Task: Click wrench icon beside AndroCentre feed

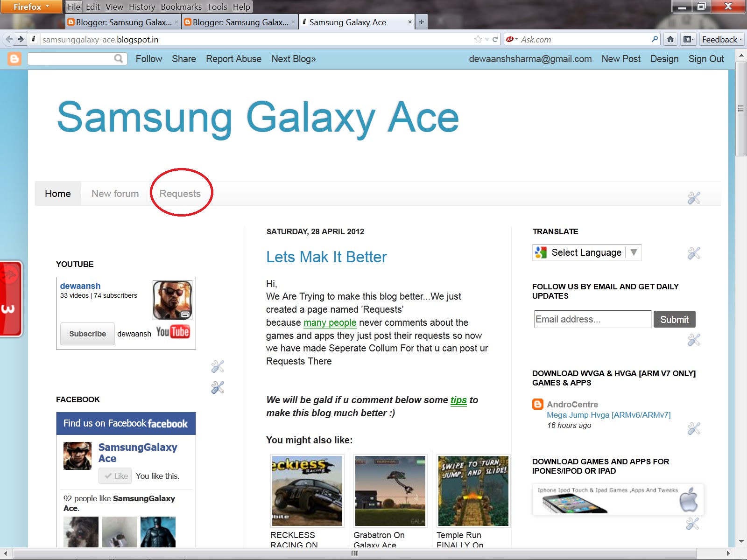Action: click(694, 428)
